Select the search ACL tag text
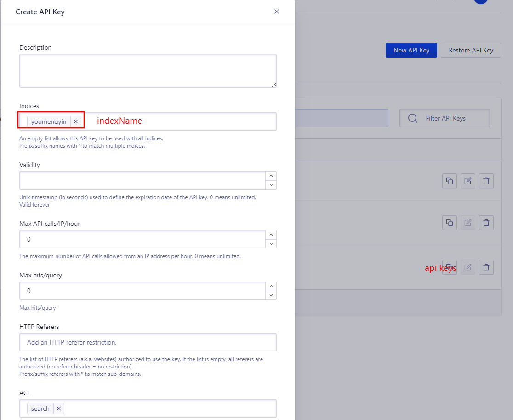The height and width of the screenshot is (420, 513). coord(40,408)
